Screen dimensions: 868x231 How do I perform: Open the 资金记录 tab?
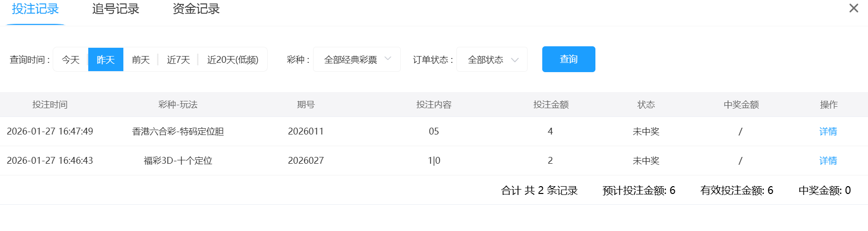pyautogui.click(x=196, y=9)
